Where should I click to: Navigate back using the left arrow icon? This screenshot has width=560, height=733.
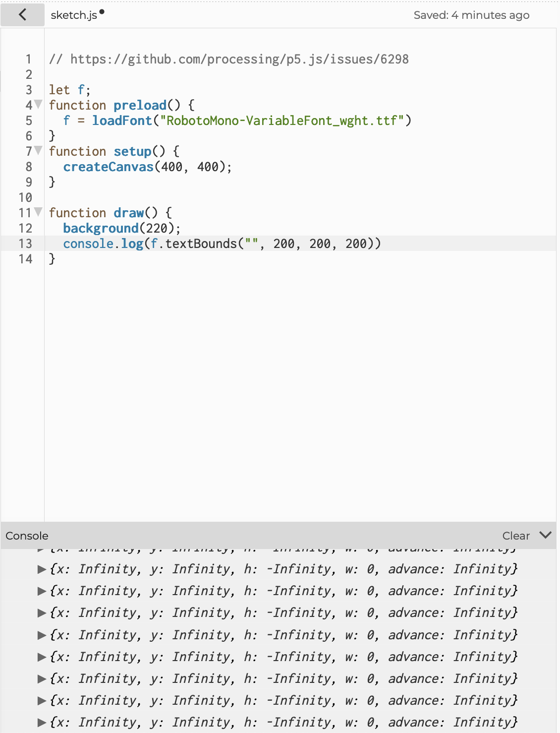(x=22, y=15)
